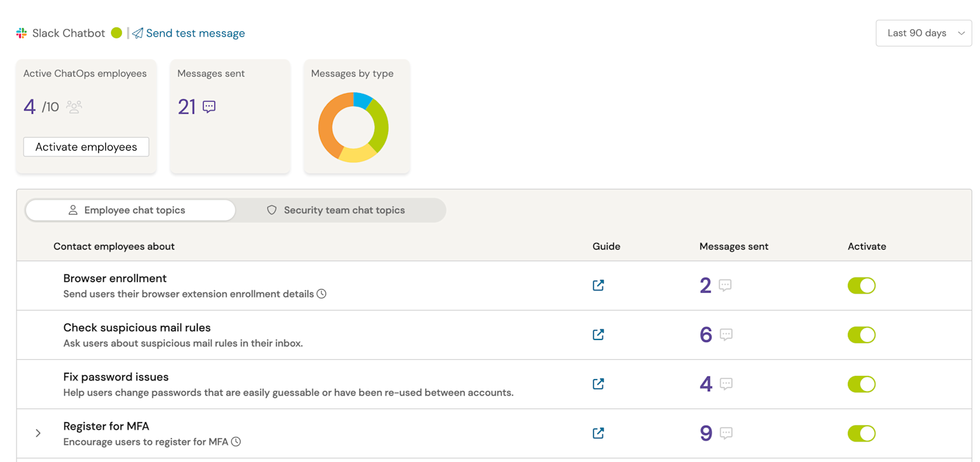
Task: Turn off Check suspicious mail rules toggle
Action: pyautogui.click(x=861, y=334)
